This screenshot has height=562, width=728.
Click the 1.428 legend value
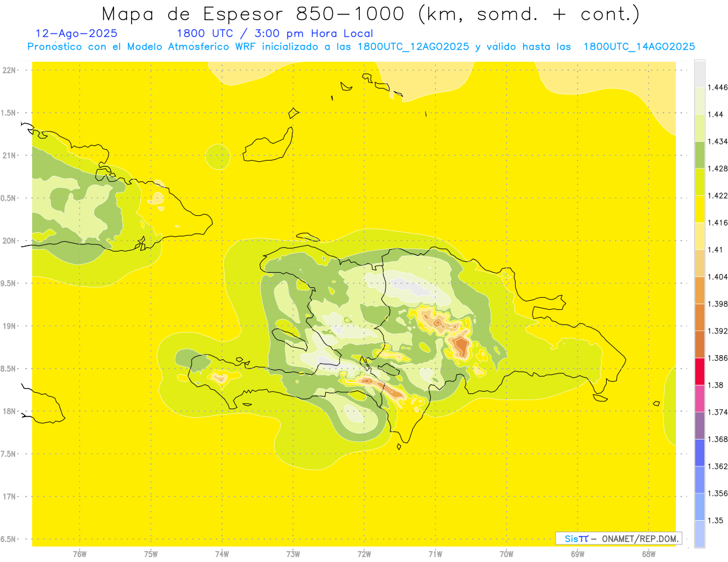pyautogui.click(x=719, y=169)
